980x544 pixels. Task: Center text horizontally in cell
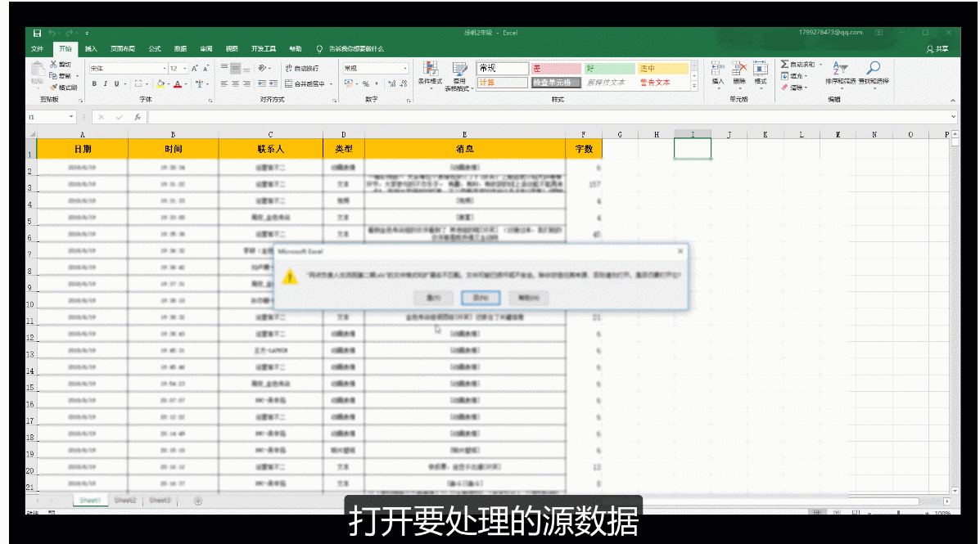point(236,83)
